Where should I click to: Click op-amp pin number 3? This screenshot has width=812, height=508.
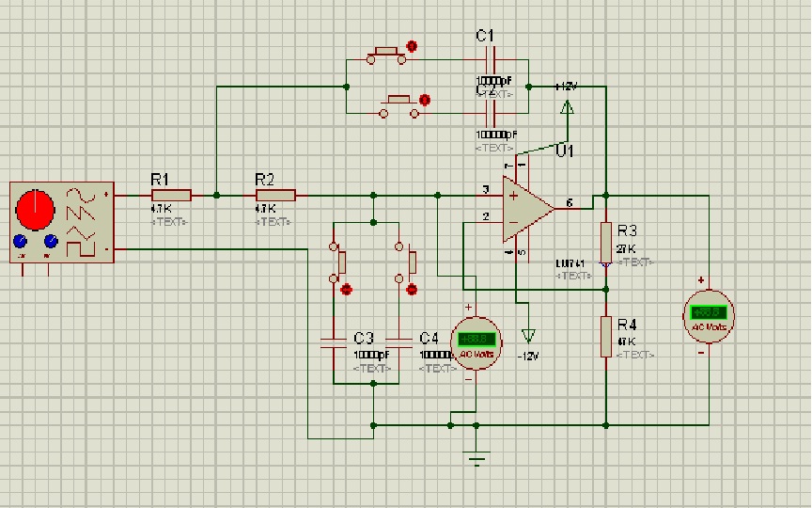[486, 189]
